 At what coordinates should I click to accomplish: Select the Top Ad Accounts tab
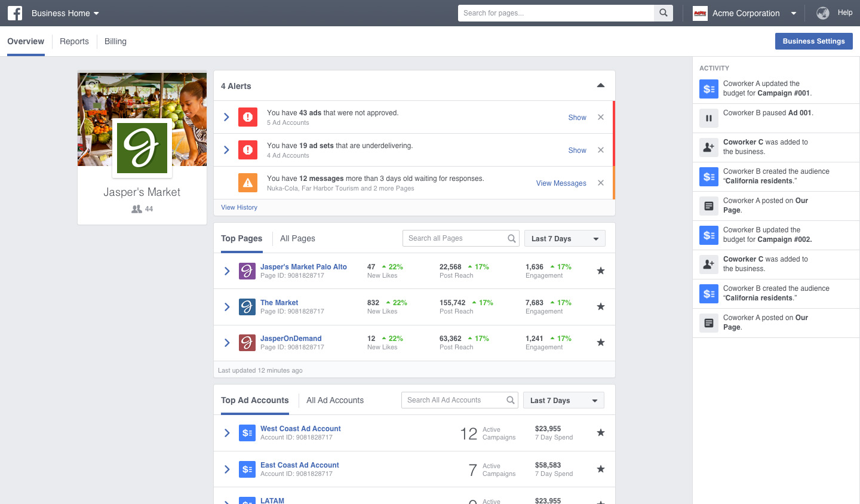pyautogui.click(x=255, y=400)
